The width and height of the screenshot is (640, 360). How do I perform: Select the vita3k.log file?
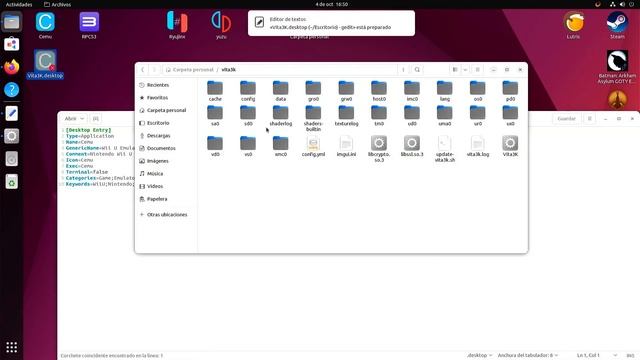click(478, 146)
